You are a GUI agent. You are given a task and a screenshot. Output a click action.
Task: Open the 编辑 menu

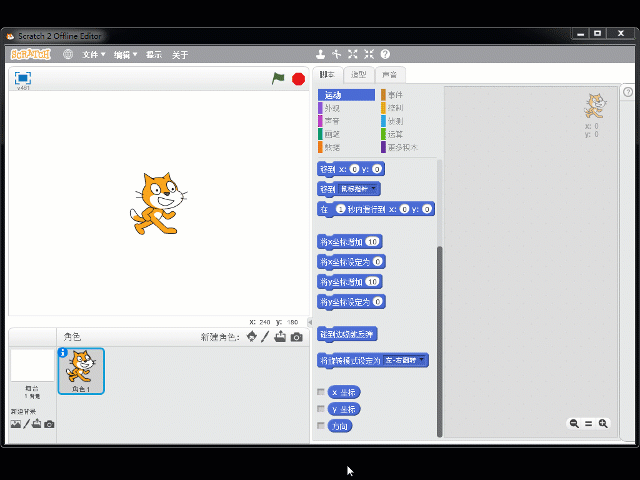pyautogui.click(x=125, y=55)
